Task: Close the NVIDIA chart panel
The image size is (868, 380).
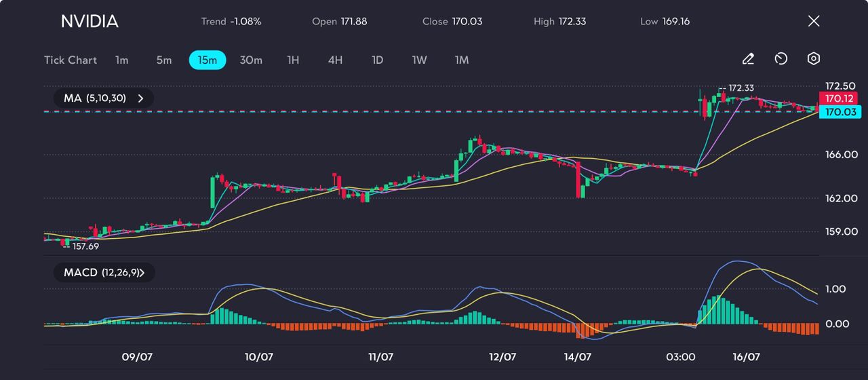Action: [814, 21]
